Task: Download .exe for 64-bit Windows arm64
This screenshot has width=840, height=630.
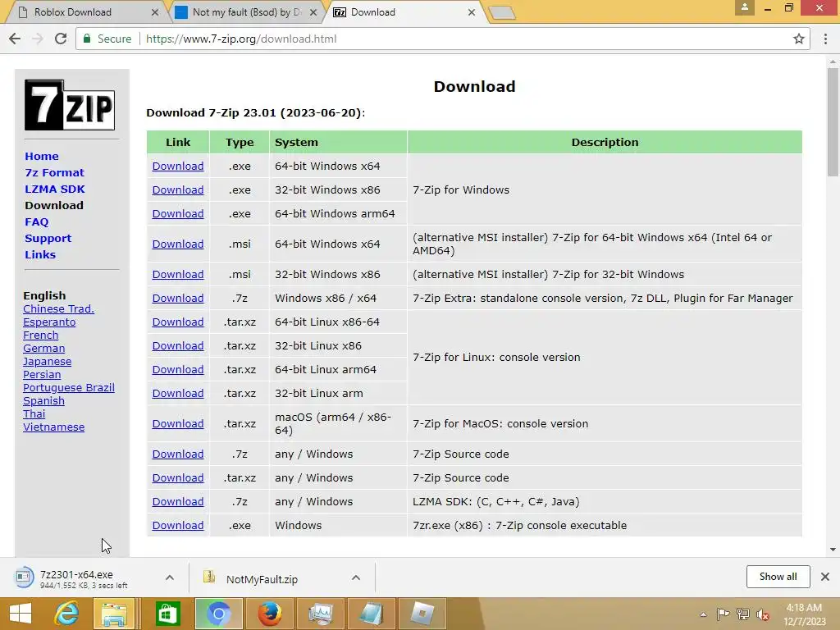Action: pos(178,213)
